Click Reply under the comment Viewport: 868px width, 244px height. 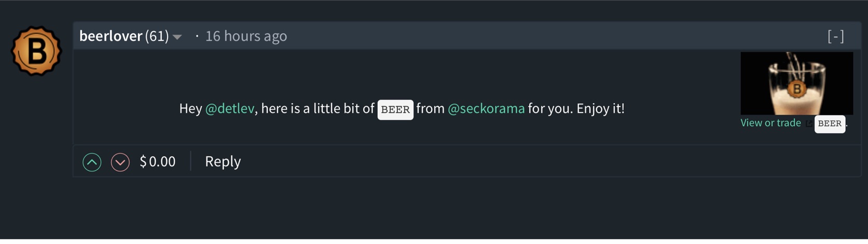coord(223,161)
